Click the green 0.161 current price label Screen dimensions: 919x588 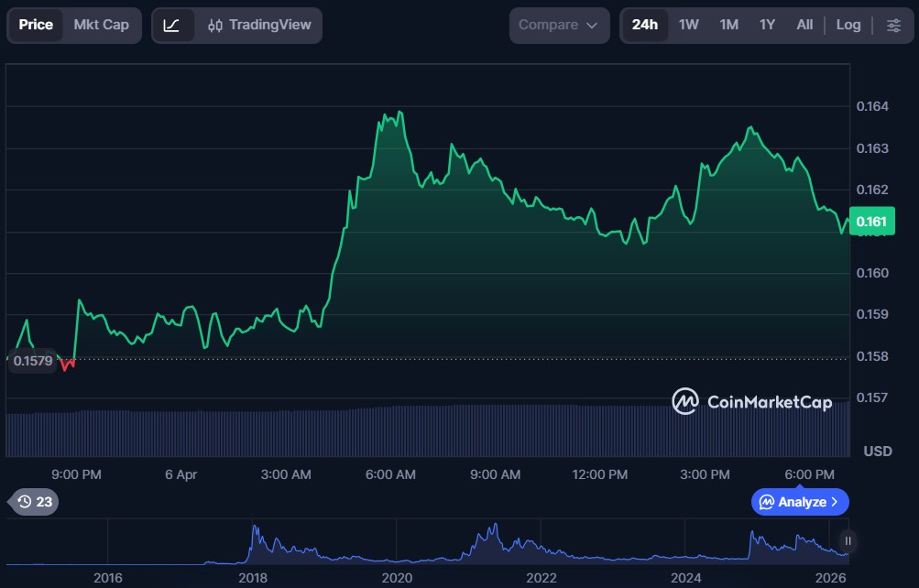coord(870,222)
